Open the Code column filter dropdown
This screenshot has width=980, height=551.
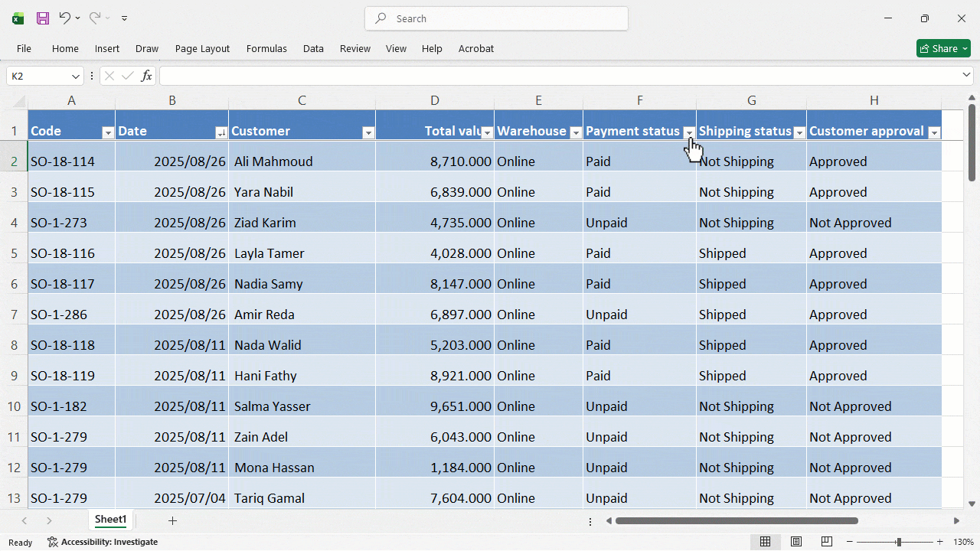click(x=108, y=132)
